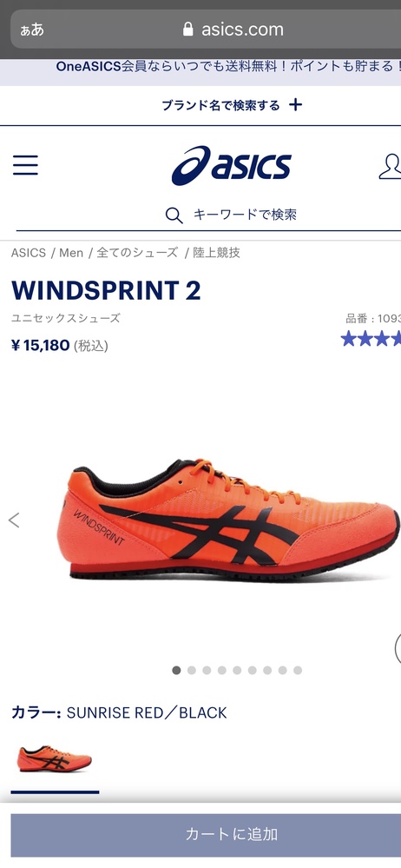Open the star rating reviews
This screenshot has width=401, height=868.
(x=371, y=338)
